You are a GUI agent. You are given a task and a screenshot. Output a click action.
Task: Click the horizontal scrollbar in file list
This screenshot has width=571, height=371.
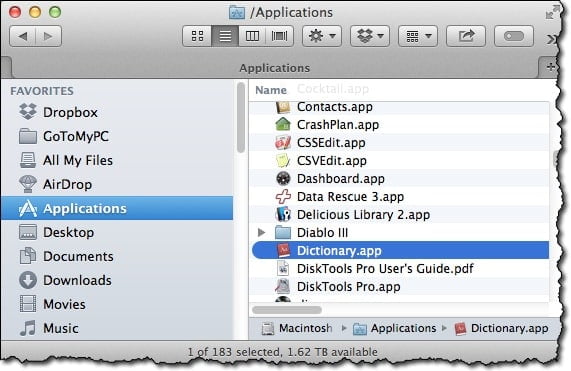coord(287,310)
